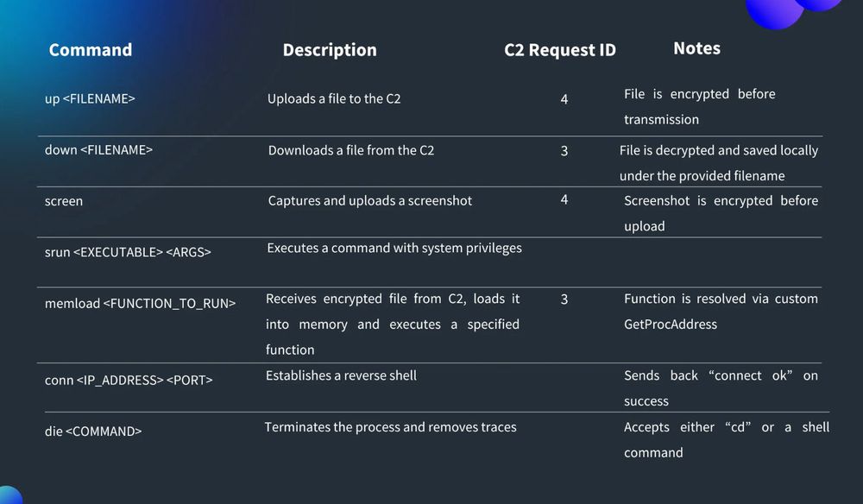The height and width of the screenshot is (504, 863).
Task: Click the memload <FUNCTION_TO_RUN> command
Action: click(140, 303)
